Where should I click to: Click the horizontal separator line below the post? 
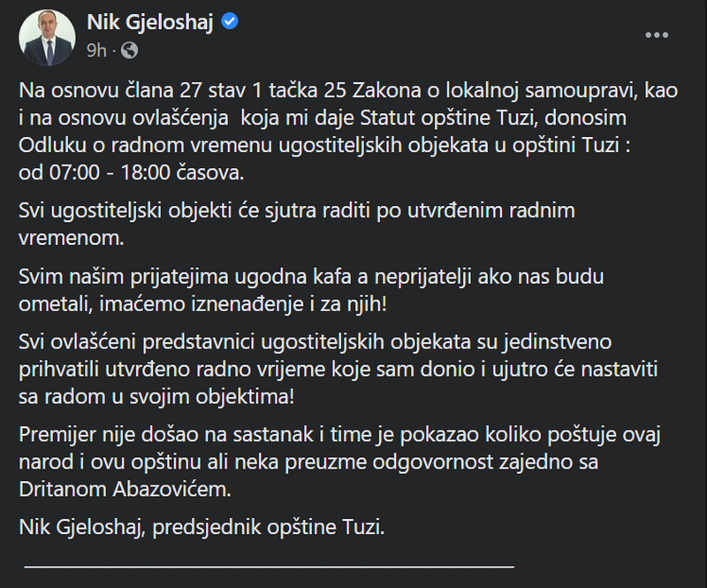click(x=270, y=566)
